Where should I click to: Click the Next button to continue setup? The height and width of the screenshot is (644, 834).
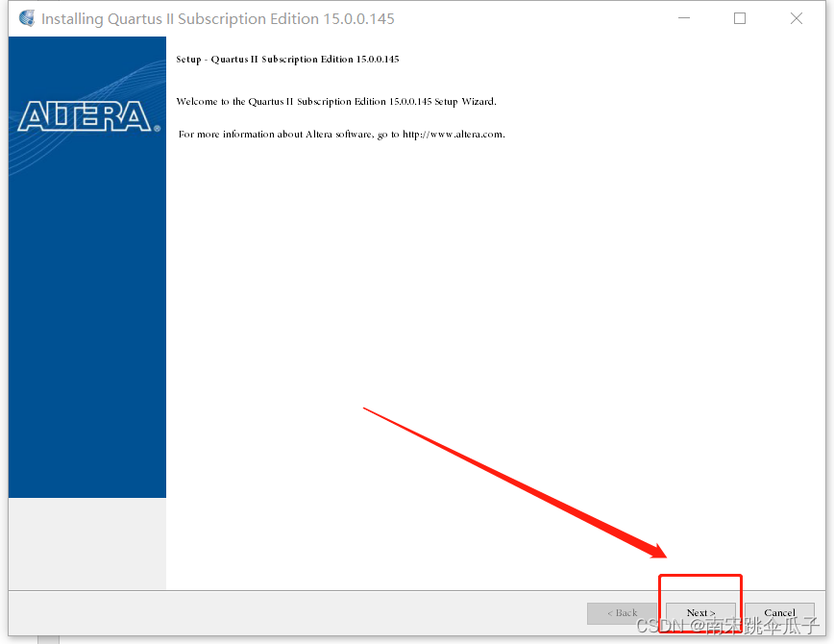(700, 613)
